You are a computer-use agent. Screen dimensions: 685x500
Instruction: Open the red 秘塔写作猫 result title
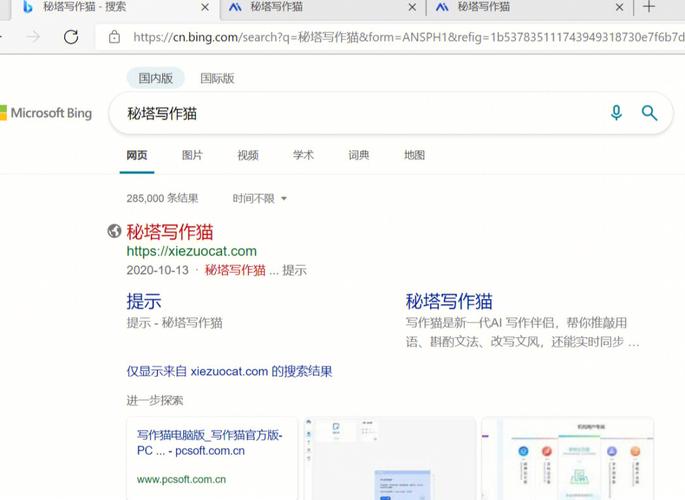[170, 232]
